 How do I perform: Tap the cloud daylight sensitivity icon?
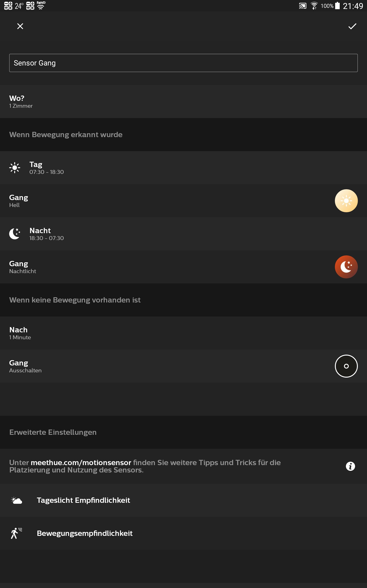tap(17, 500)
